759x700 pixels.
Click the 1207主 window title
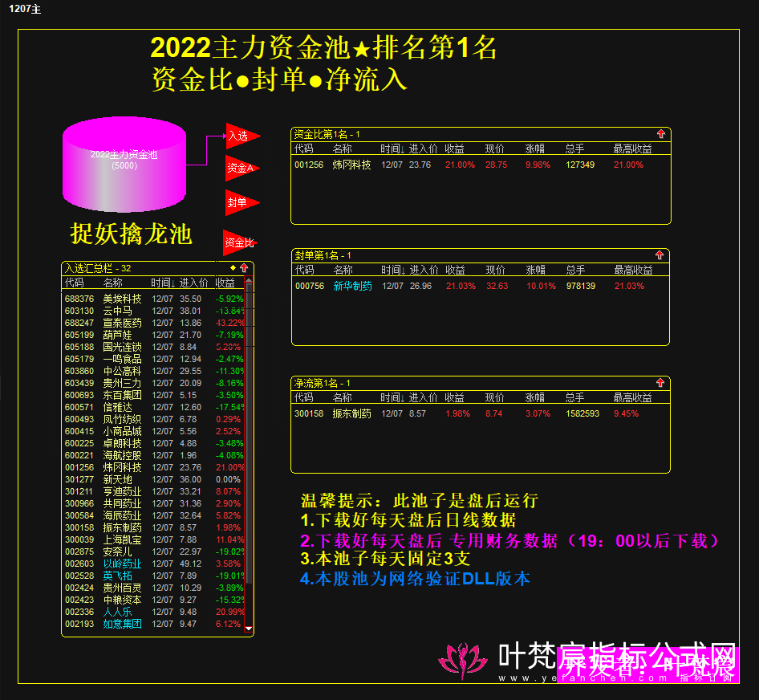(25, 9)
